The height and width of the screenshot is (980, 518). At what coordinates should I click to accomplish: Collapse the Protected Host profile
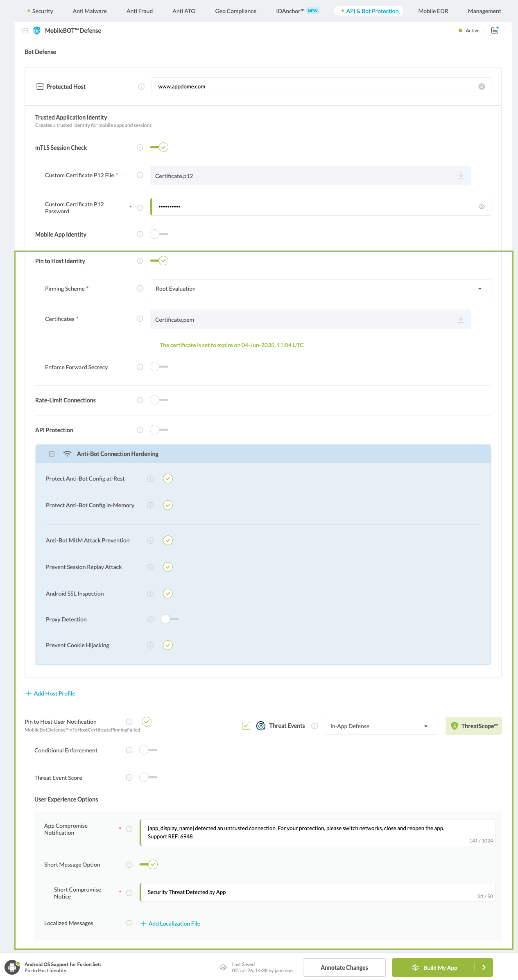40,86
